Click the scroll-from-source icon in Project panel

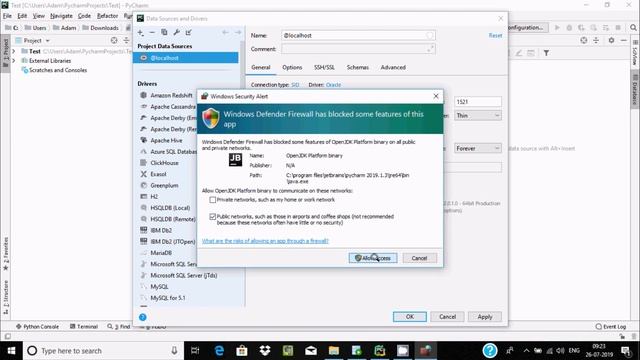tap(114, 40)
